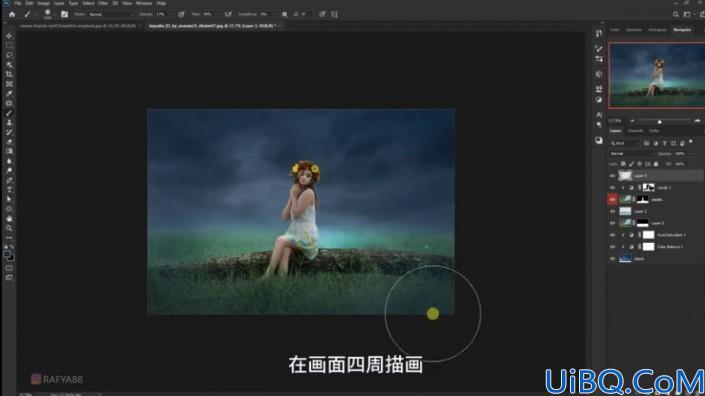This screenshot has height=396, width=705.
Task: Toggle Quick Mask mode icon
Action: [9, 268]
